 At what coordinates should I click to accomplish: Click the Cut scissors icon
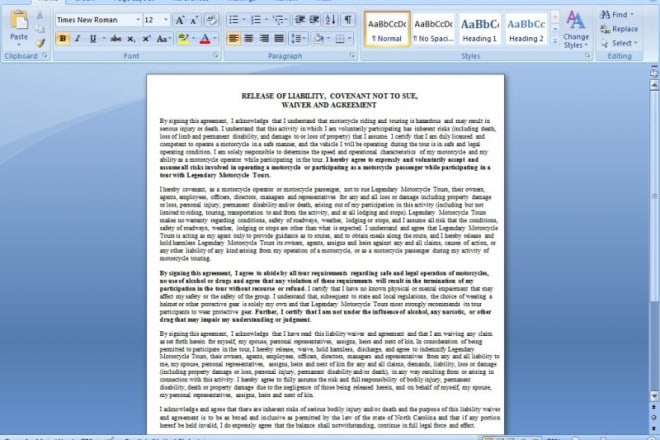(40, 16)
